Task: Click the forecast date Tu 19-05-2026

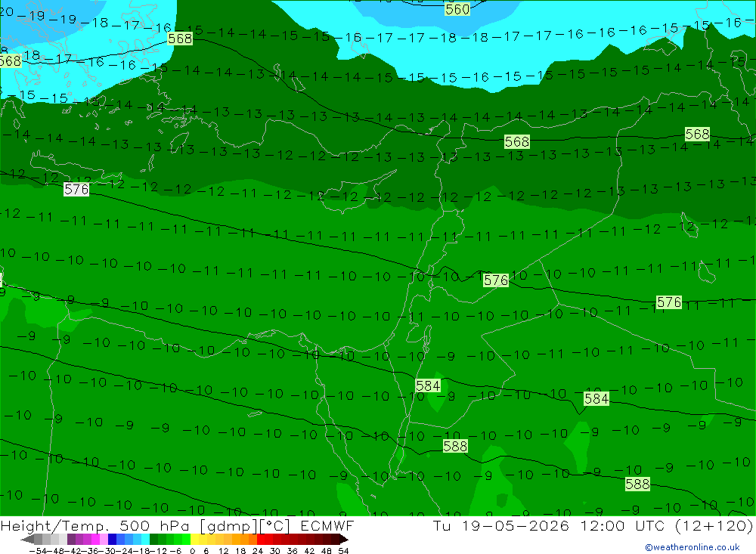Action: tap(501, 525)
